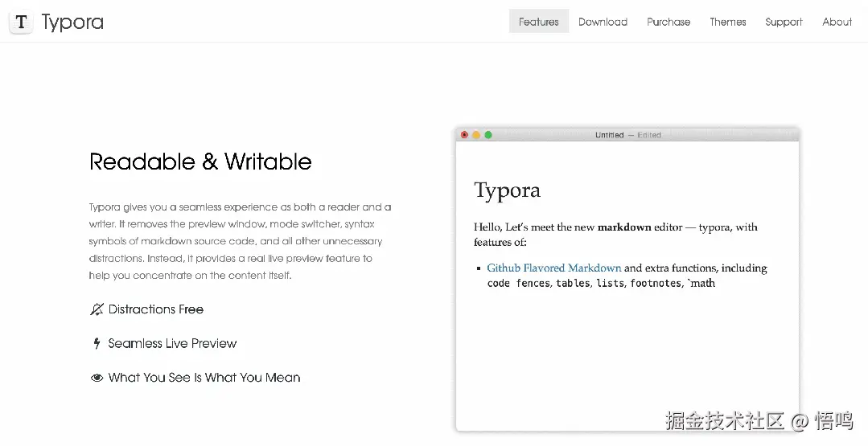Open the Support page
The width and height of the screenshot is (868, 446).
coord(784,22)
